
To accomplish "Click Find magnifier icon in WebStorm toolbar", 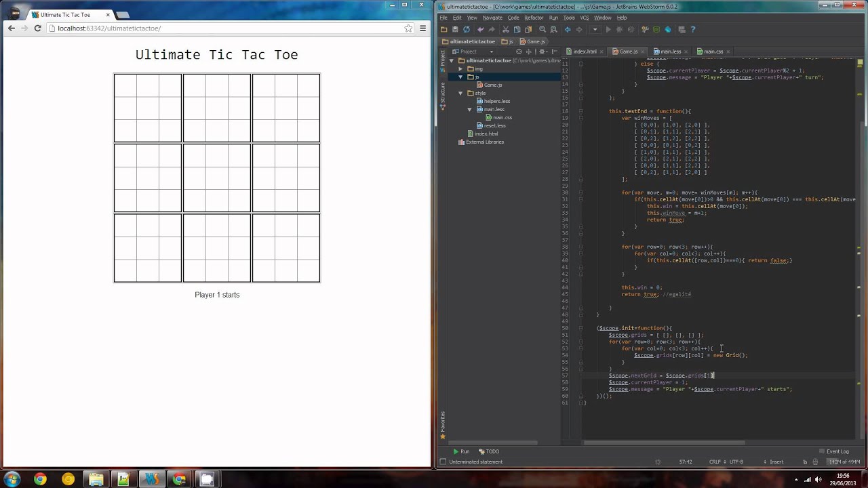I will (x=542, y=29).
